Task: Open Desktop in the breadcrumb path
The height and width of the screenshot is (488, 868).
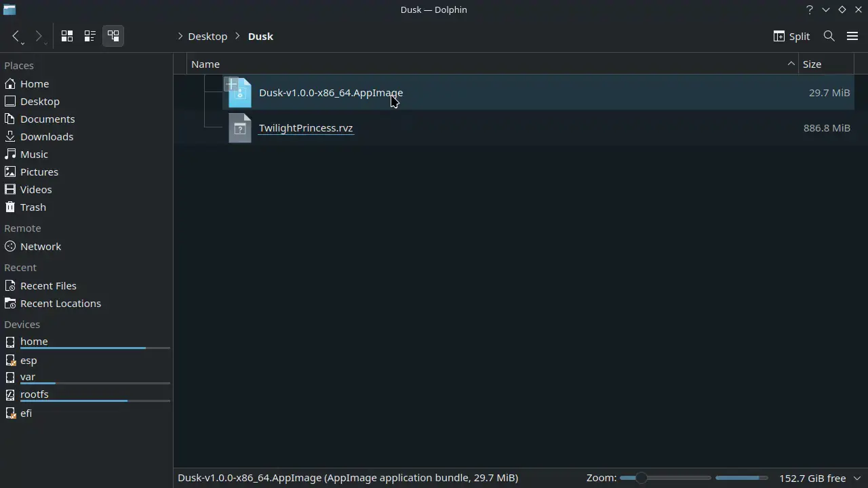Action: click(x=208, y=36)
